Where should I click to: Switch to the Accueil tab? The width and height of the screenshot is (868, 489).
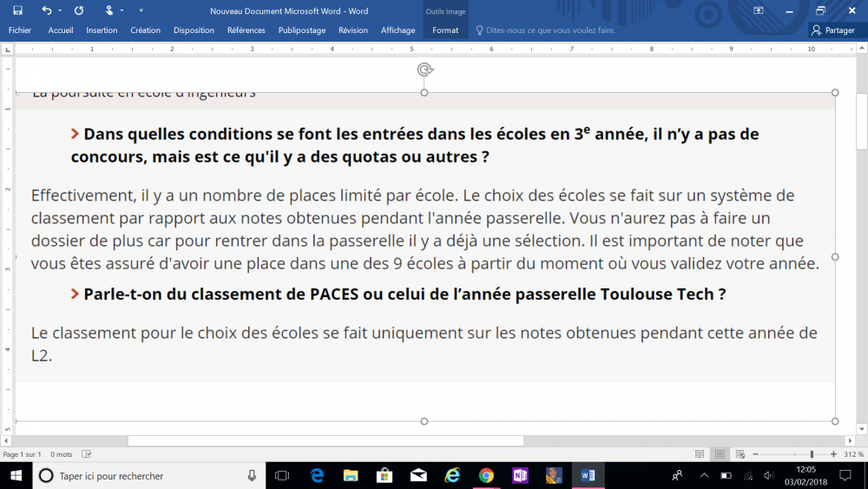(61, 30)
